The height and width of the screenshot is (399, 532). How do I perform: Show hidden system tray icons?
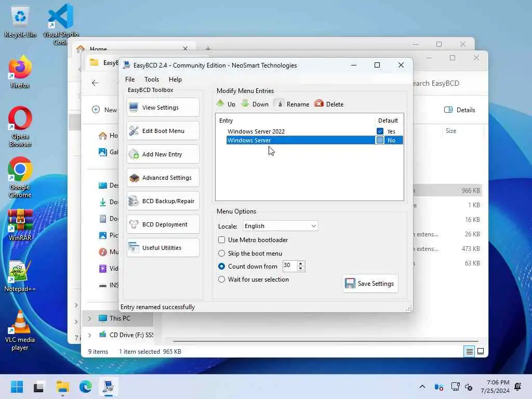(x=422, y=387)
